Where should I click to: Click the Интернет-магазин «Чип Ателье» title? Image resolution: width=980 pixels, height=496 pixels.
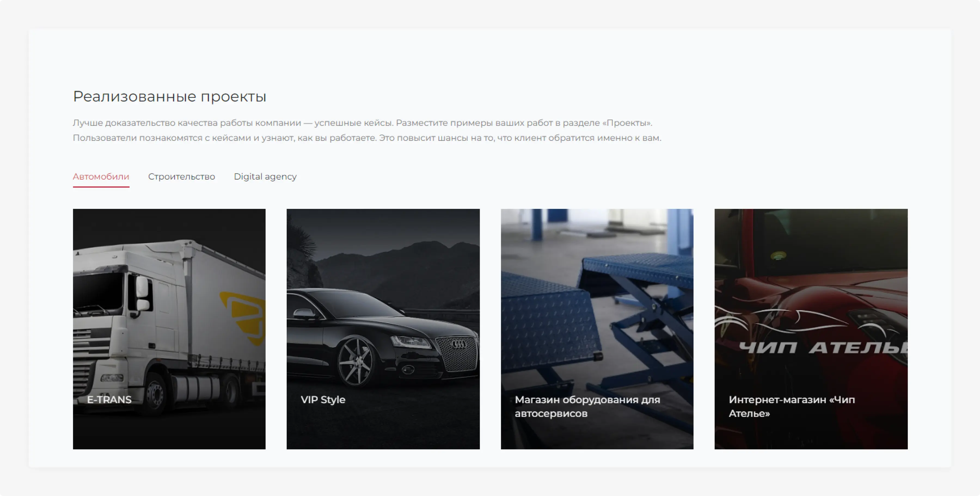click(x=792, y=407)
